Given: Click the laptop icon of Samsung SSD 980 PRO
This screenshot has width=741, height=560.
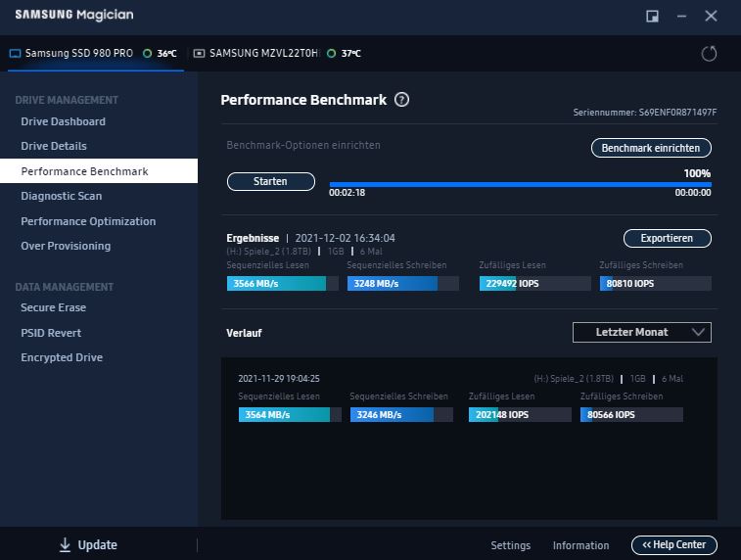Looking at the screenshot, I should tap(15, 54).
